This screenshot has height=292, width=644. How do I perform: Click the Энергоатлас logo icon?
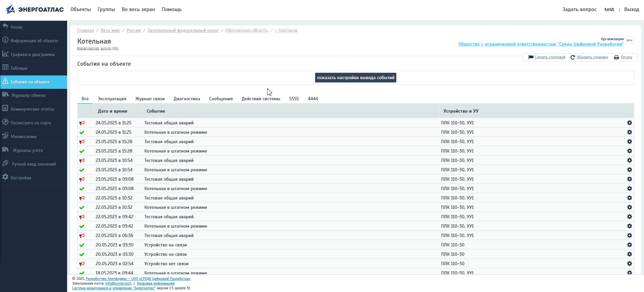pos(10,9)
